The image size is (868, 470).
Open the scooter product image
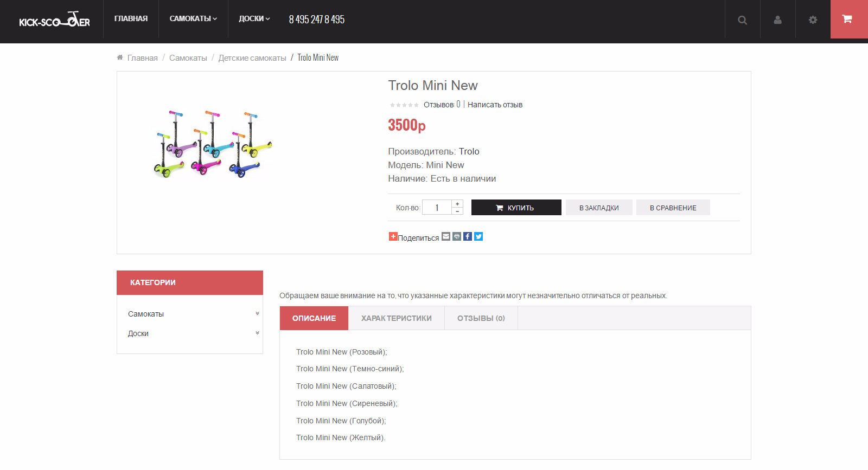click(x=213, y=144)
